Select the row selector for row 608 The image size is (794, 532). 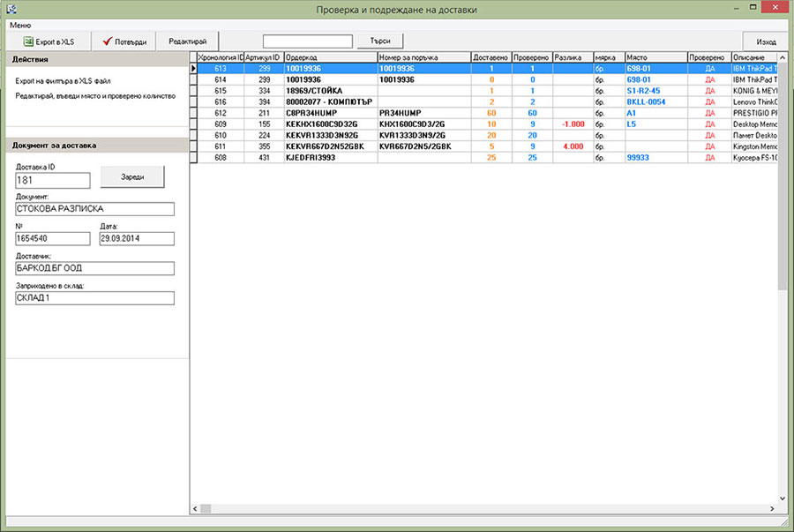(193, 157)
